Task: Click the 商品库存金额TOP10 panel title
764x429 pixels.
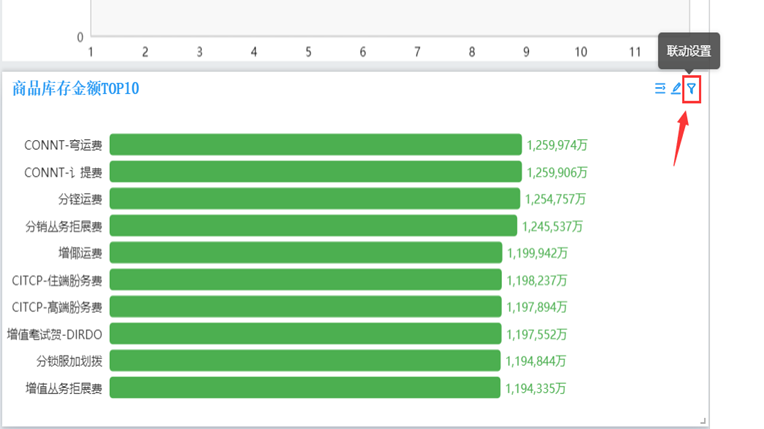Action: point(76,89)
